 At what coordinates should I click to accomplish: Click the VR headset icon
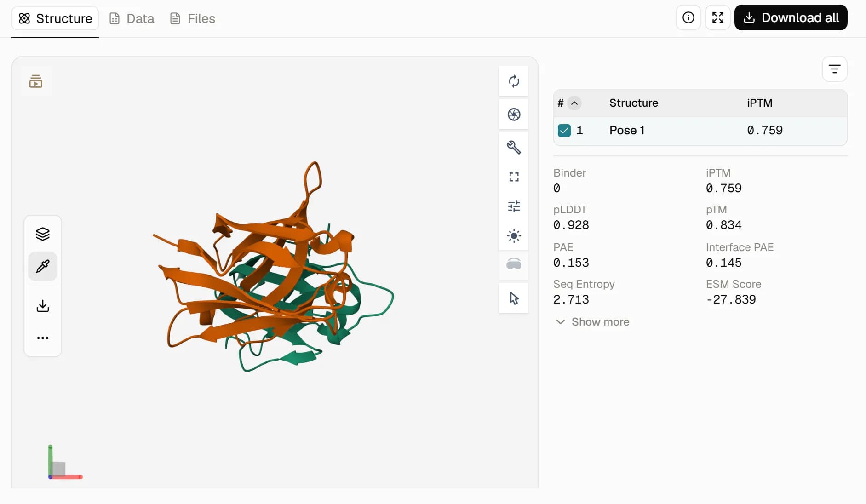coord(514,264)
